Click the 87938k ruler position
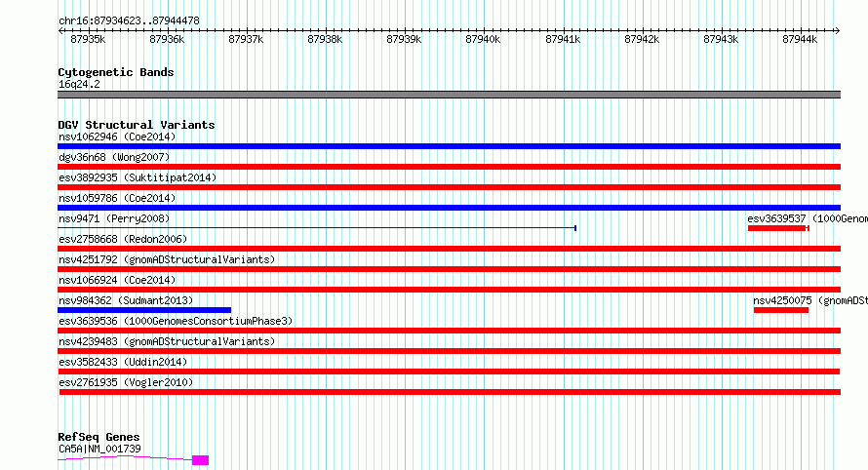The width and height of the screenshot is (868, 470). pyautogui.click(x=325, y=39)
